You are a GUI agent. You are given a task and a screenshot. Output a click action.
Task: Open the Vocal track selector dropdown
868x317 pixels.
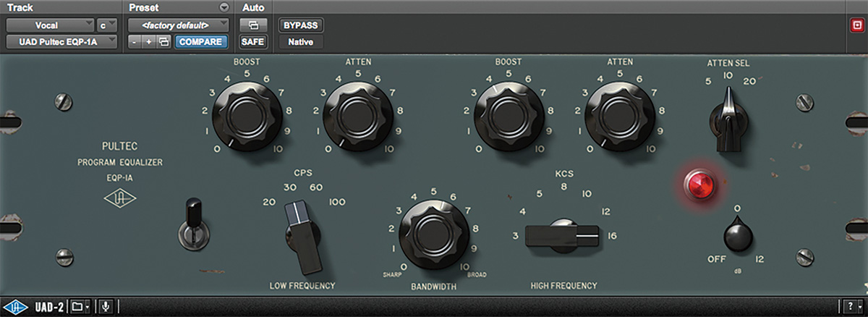51,25
